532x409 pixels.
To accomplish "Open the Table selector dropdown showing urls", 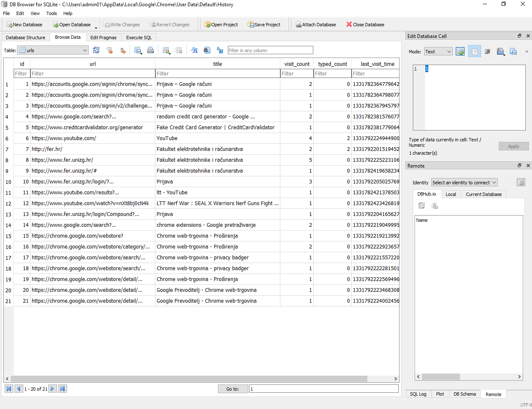I will pyautogui.click(x=54, y=50).
